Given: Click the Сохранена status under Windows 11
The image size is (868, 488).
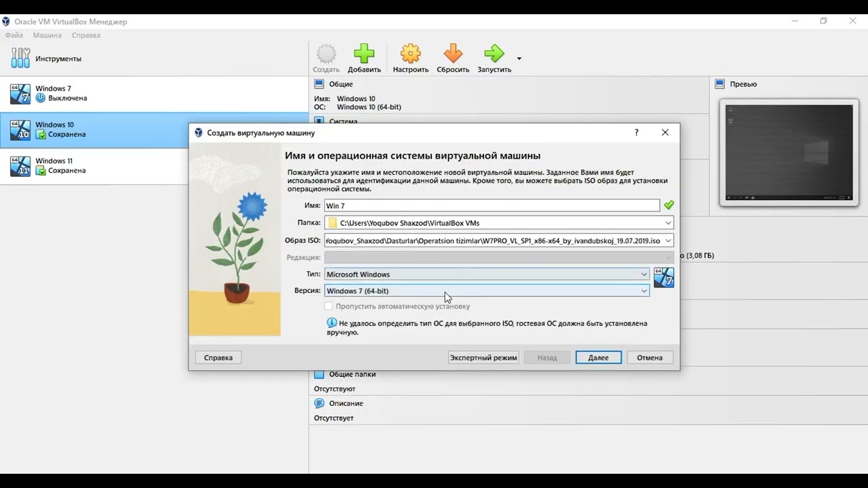Looking at the screenshot, I should tap(66, 171).
